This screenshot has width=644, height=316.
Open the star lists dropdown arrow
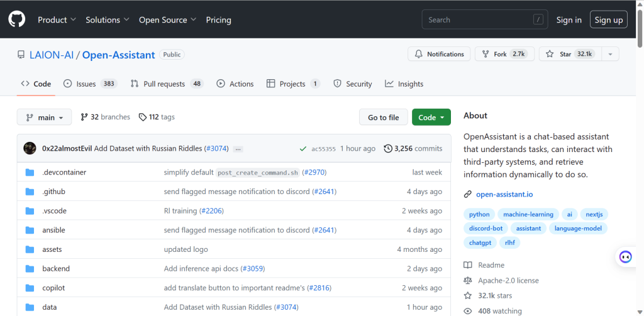click(x=609, y=54)
